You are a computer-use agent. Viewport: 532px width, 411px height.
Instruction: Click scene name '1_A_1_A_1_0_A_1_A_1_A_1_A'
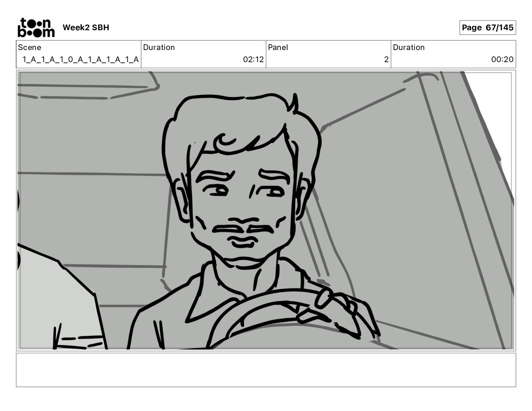click(80, 59)
